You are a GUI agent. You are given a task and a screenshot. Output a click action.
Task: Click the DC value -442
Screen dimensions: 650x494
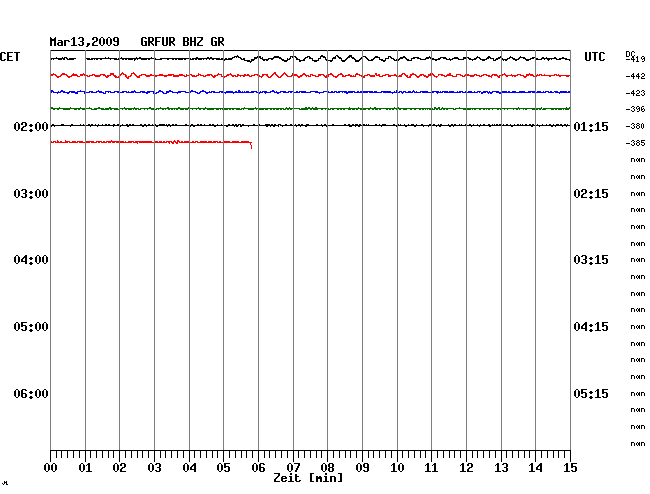635,76
